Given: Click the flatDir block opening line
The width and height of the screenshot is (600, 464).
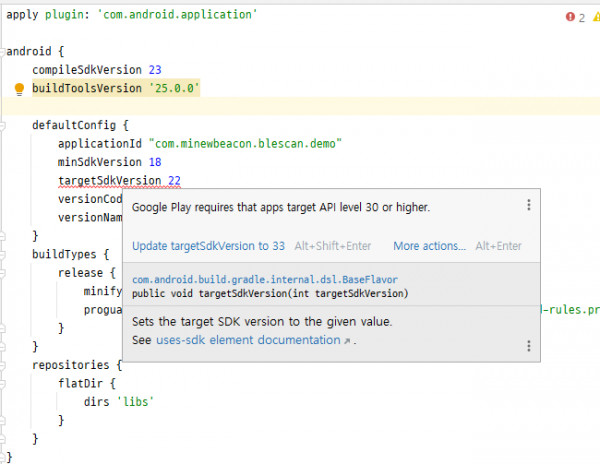Looking at the screenshot, I should (x=87, y=383).
